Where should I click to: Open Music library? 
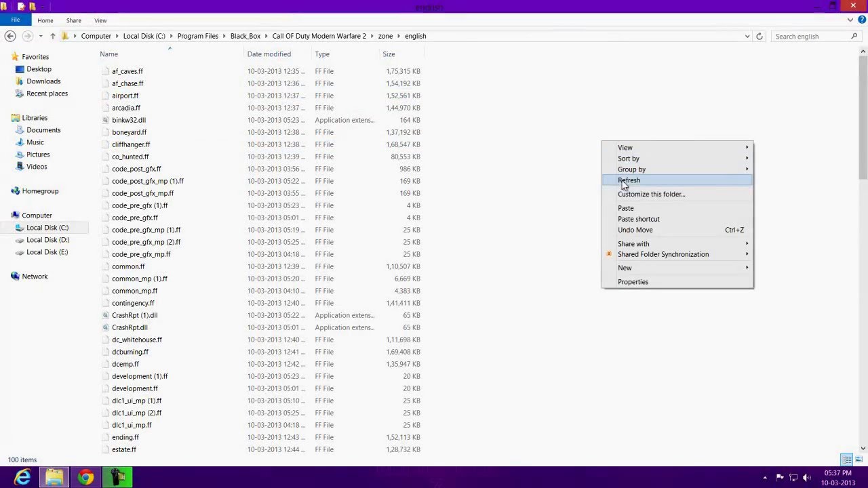pyautogui.click(x=35, y=142)
